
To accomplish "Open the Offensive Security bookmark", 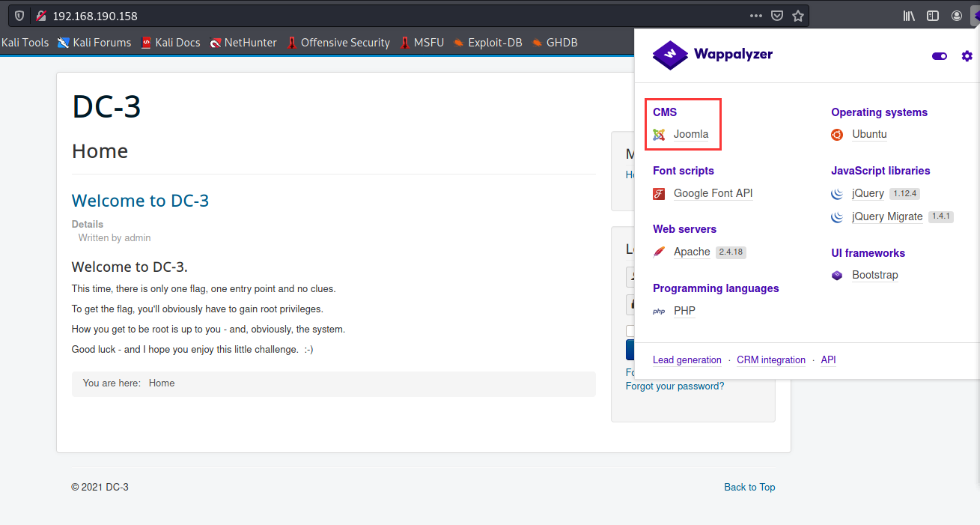I will [338, 43].
